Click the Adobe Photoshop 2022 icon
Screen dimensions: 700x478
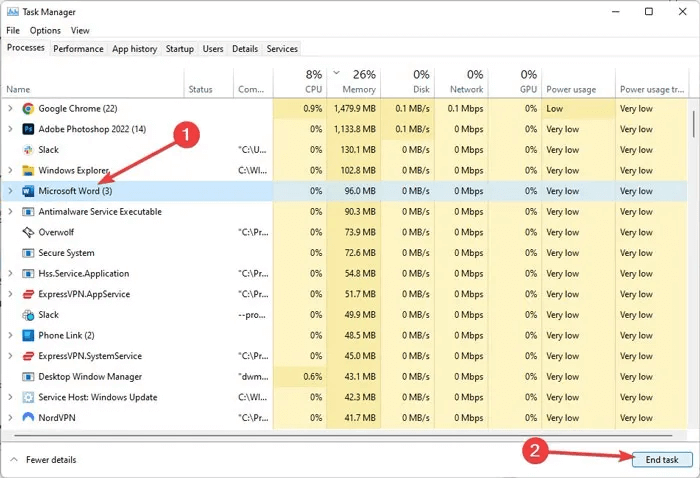28,129
